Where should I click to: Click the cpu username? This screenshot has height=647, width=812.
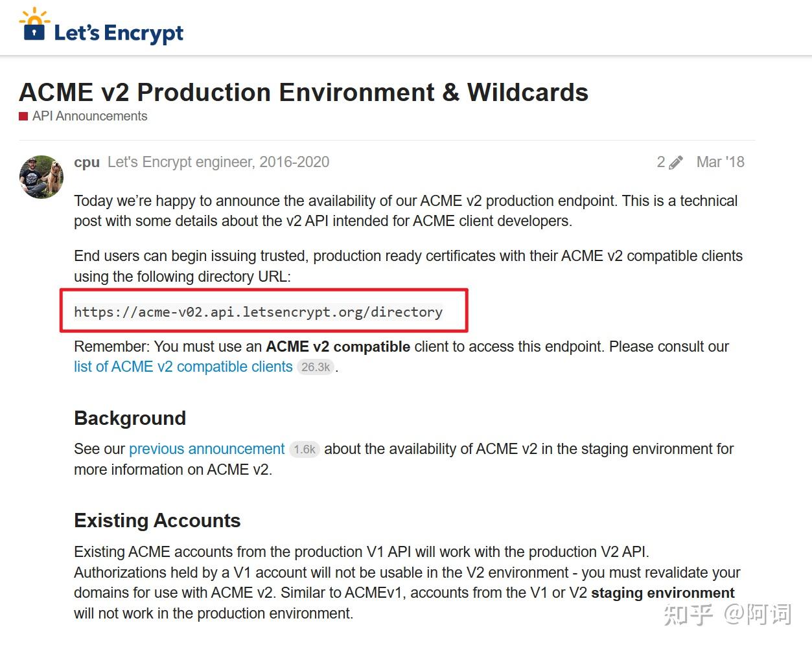(x=87, y=163)
